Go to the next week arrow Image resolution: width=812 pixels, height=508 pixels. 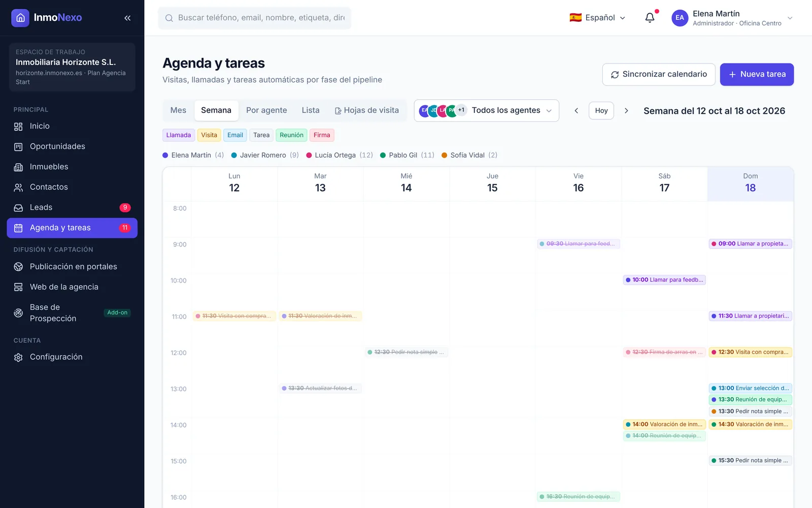point(626,111)
